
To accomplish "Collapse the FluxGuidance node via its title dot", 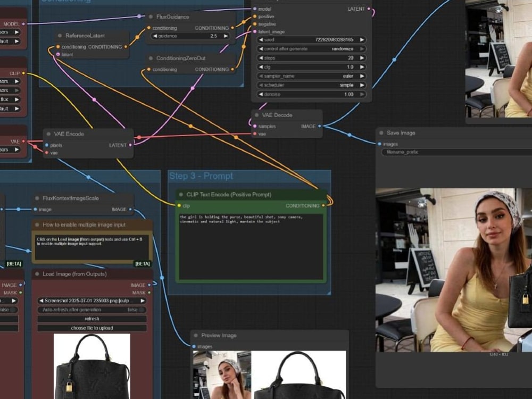I will 151,16.
